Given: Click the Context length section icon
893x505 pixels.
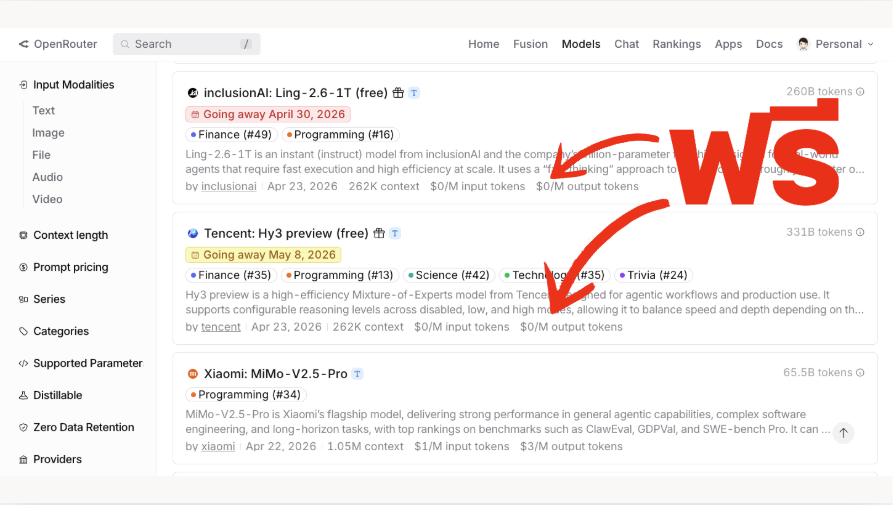Looking at the screenshot, I should (23, 235).
